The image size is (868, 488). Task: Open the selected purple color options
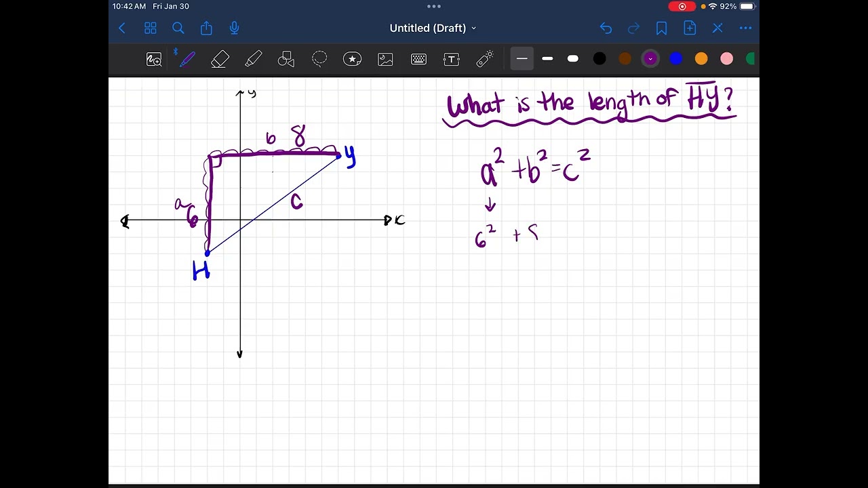point(650,59)
